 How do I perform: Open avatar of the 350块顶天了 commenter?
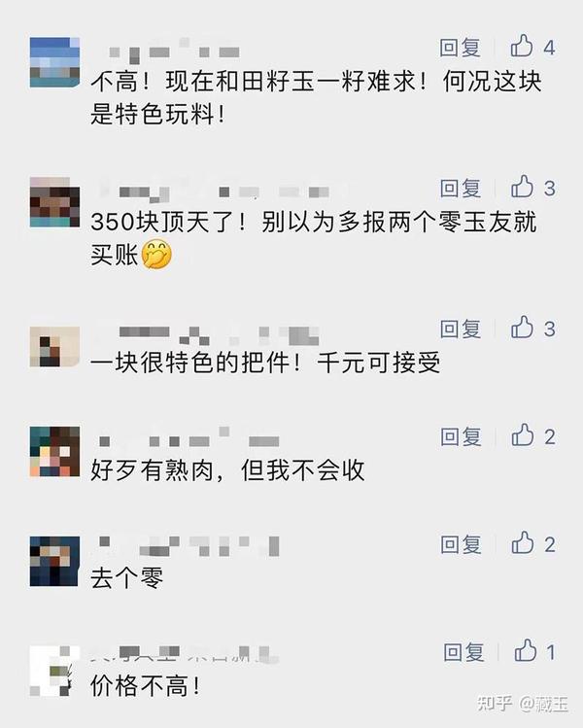[x=54, y=202]
